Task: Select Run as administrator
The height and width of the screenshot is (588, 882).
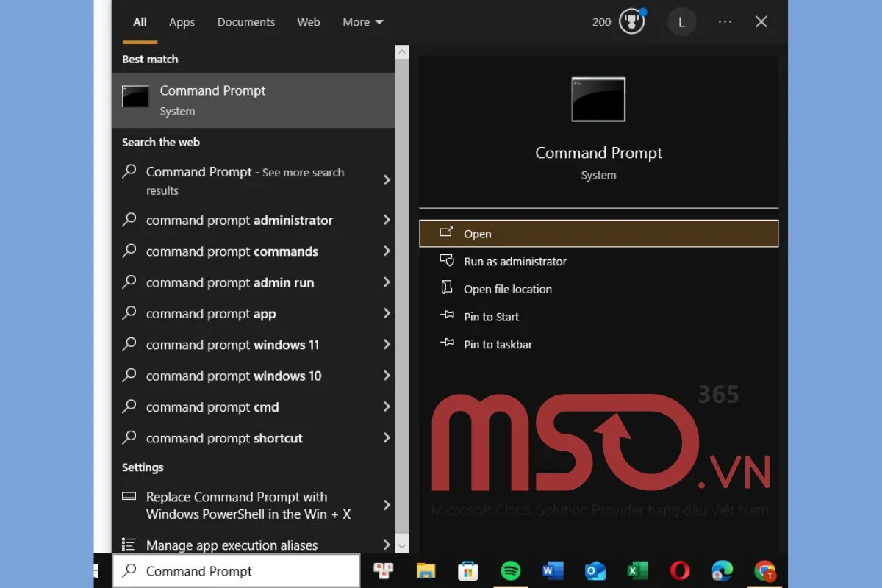Action: point(514,262)
